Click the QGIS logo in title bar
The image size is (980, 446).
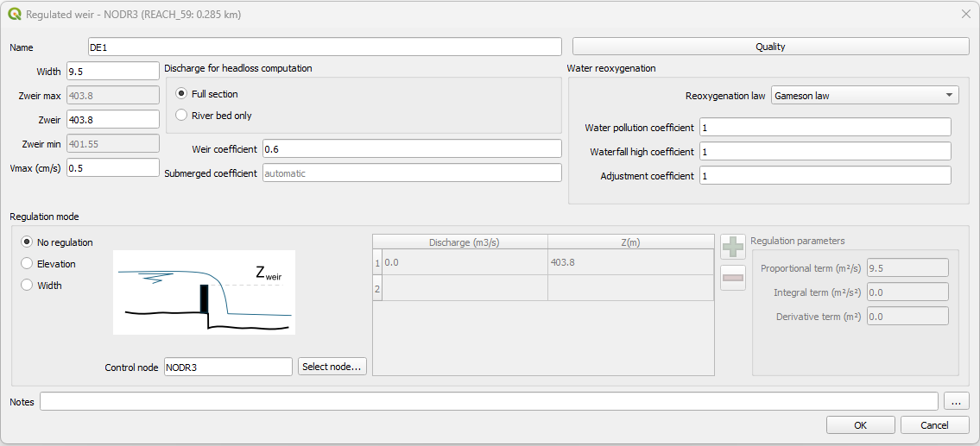point(15,14)
